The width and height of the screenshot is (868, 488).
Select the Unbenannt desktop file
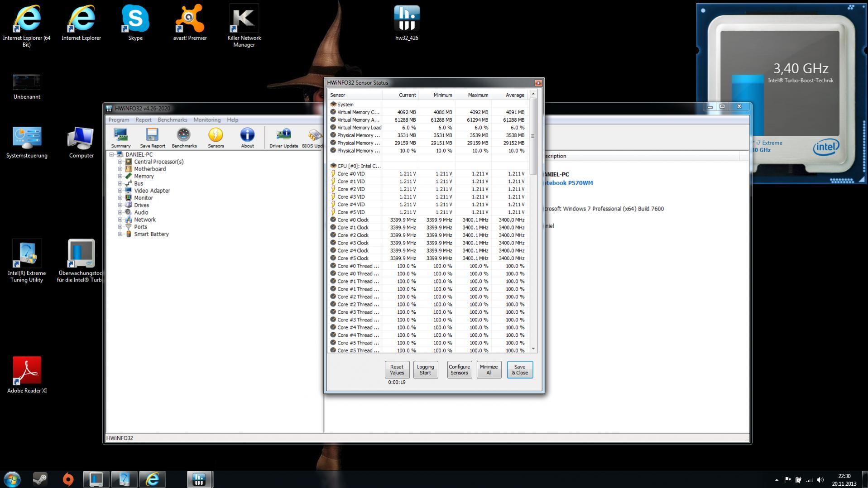pos(27,87)
